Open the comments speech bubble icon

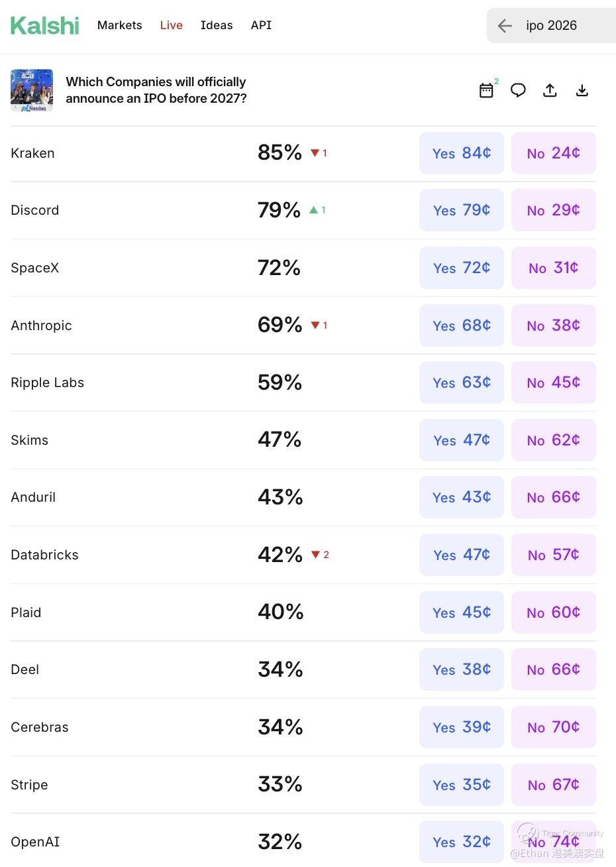[x=518, y=90]
